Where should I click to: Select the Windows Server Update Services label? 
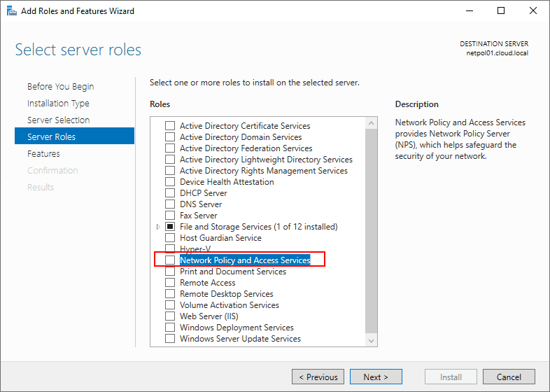240,339
